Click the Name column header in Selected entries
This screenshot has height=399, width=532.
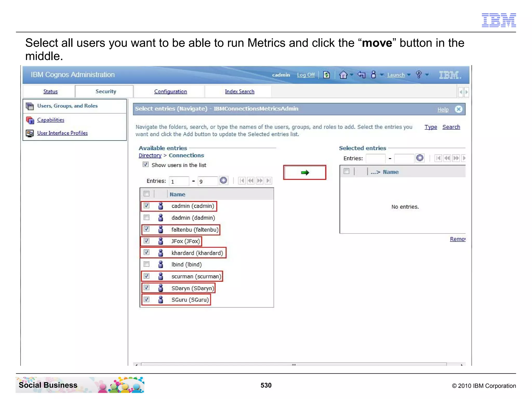tap(390, 172)
